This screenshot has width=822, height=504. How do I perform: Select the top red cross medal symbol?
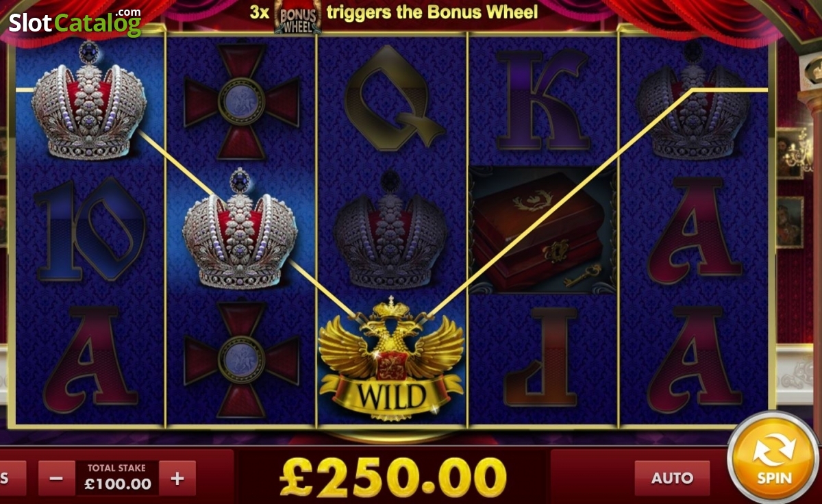click(241, 101)
